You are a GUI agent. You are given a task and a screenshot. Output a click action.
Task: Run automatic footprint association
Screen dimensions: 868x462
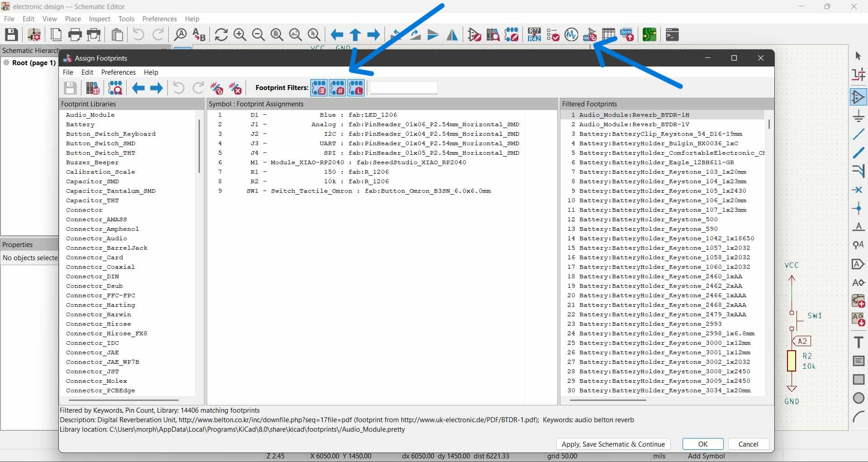coord(217,88)
